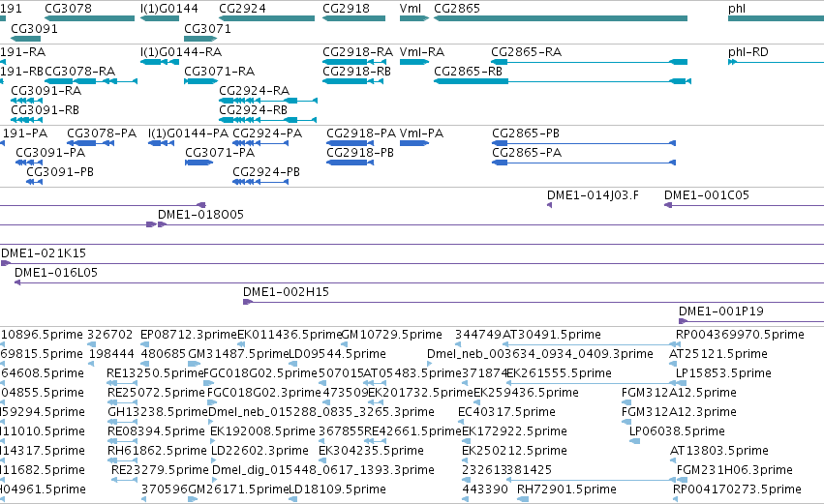Open the CG3091-RA transcript
The width and height of the screenshot is (824, 504).
click(x=26, y=101)
